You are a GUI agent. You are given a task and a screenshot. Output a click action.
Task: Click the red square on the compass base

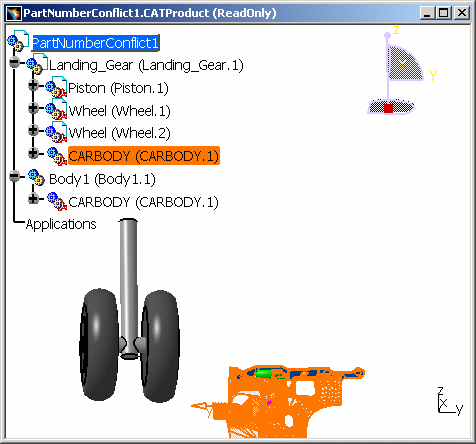(x=388, y=108)
